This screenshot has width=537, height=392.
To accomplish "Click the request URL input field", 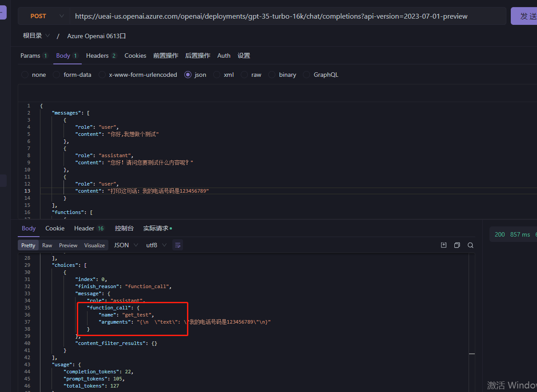I will 267,16.
